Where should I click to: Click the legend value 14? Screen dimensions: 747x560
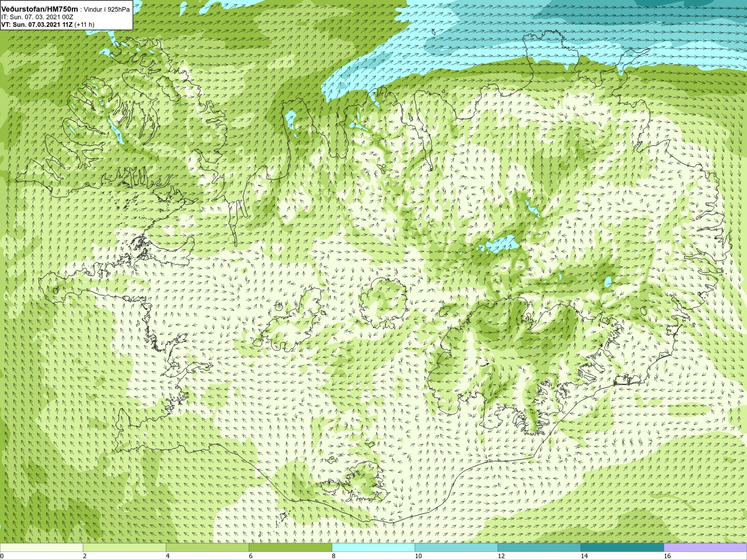(584, 556)
